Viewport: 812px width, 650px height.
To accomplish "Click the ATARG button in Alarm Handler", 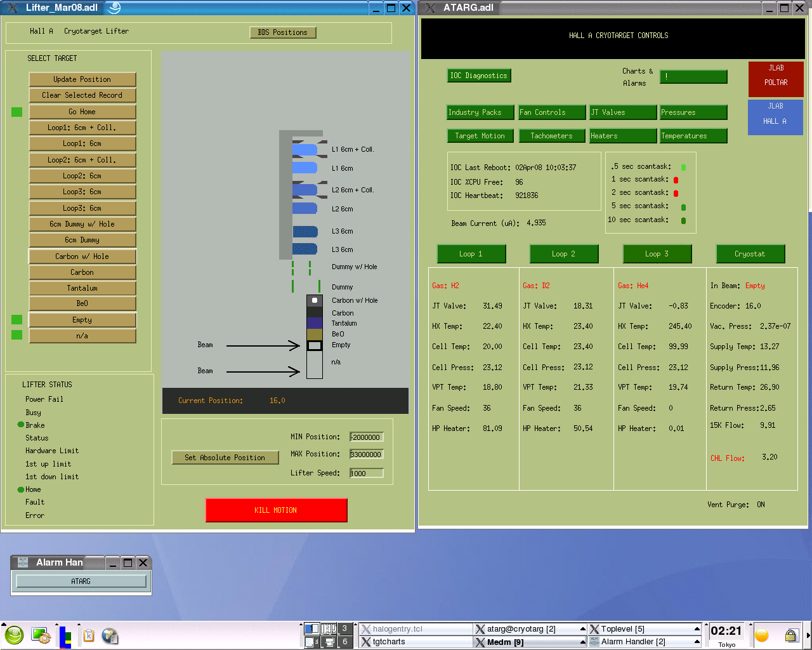I will coord(81,581).
